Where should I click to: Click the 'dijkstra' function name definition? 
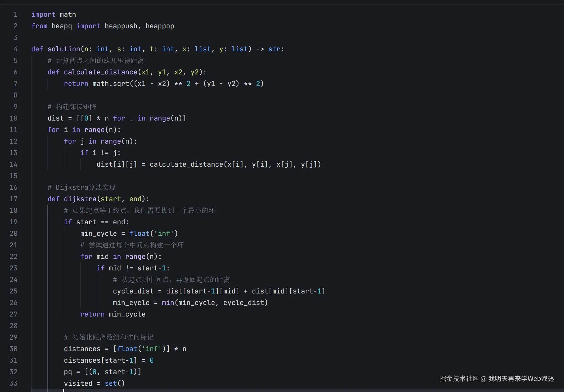pyautogui.click(x=80, y=199)
